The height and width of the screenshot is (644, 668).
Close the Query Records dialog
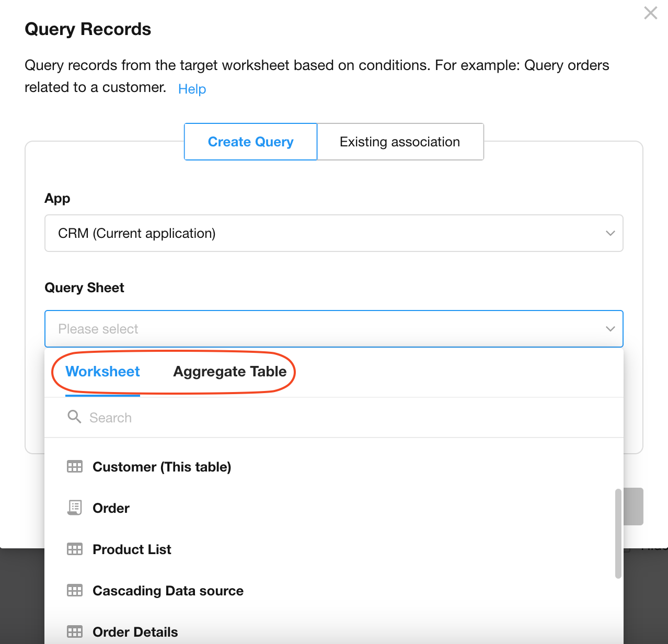pos(650,13)
